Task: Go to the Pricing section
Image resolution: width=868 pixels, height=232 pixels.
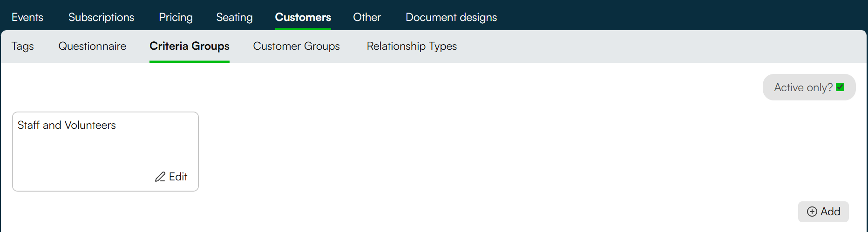Action: [176, 17]
